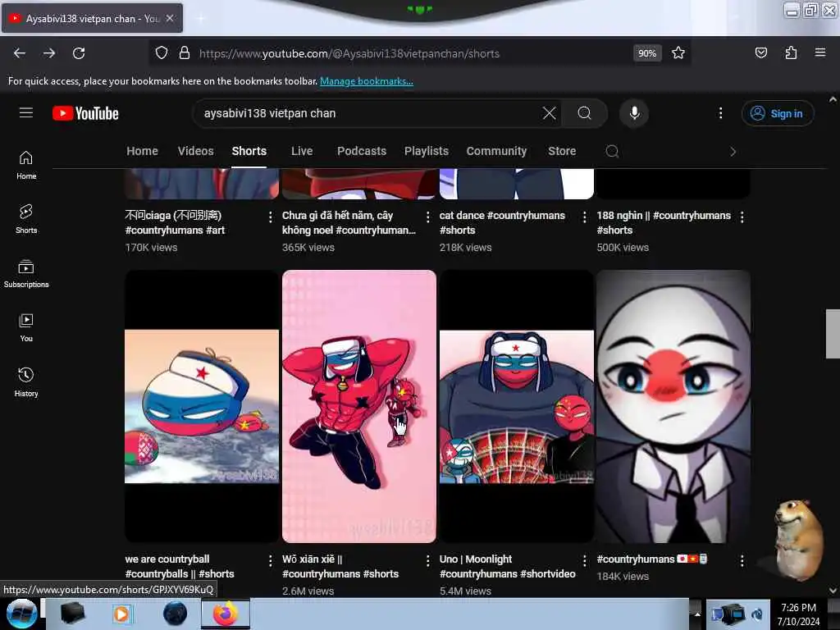Show hidden tray icons arrow

(697, 614)
